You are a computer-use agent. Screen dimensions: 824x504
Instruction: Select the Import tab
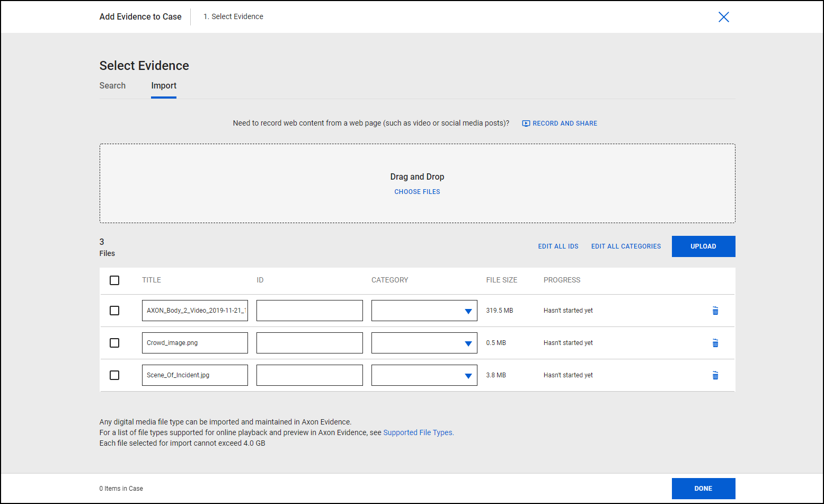coord(164,85)
